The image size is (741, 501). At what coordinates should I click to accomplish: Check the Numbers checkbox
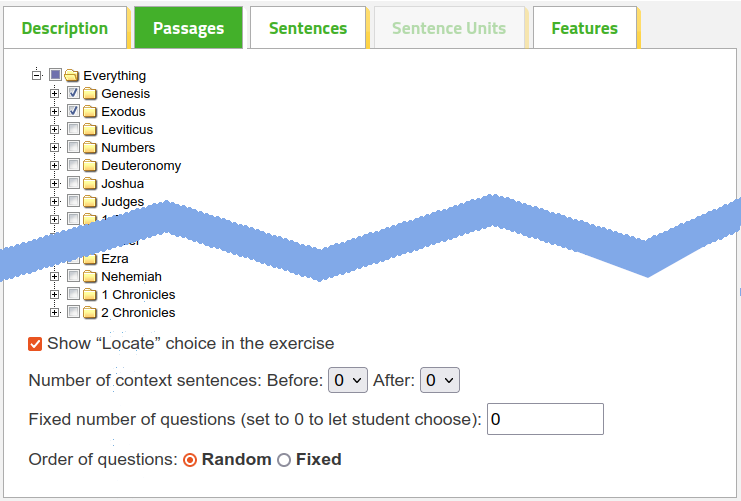(73, 147)
